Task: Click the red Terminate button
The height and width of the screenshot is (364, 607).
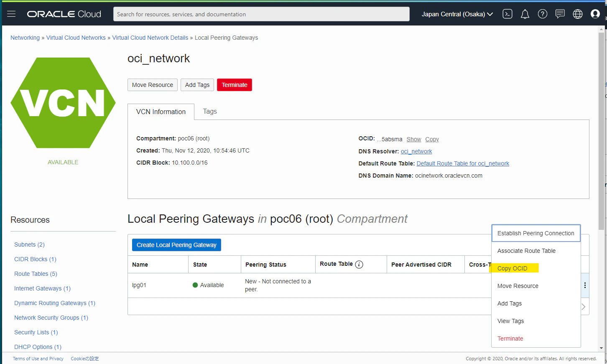Action: tap(235, 85)
